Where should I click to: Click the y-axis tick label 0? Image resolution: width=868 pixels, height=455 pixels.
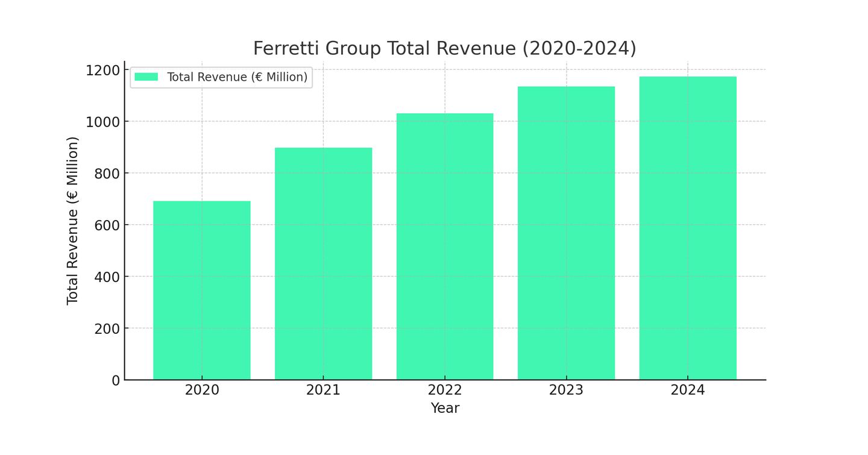tap(116, 381)
